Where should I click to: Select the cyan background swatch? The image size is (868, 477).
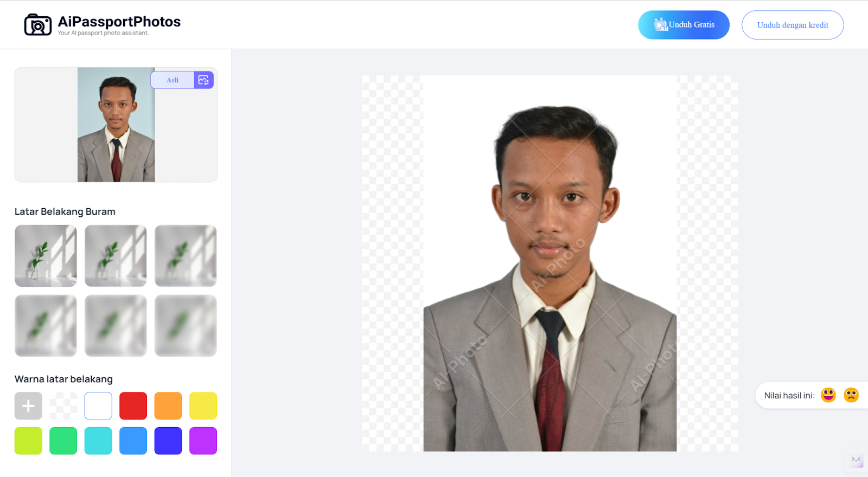click(98, 441)
